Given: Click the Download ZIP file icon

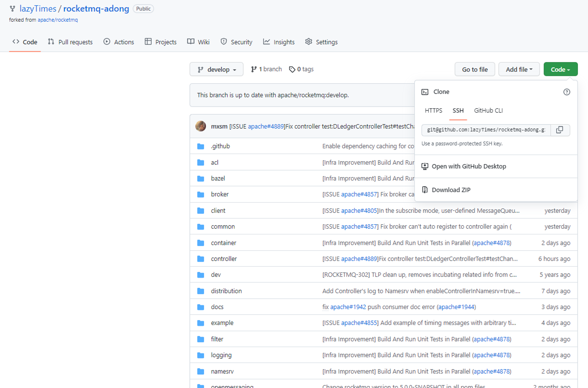Looking at the screenshot, I should point(425,190).
